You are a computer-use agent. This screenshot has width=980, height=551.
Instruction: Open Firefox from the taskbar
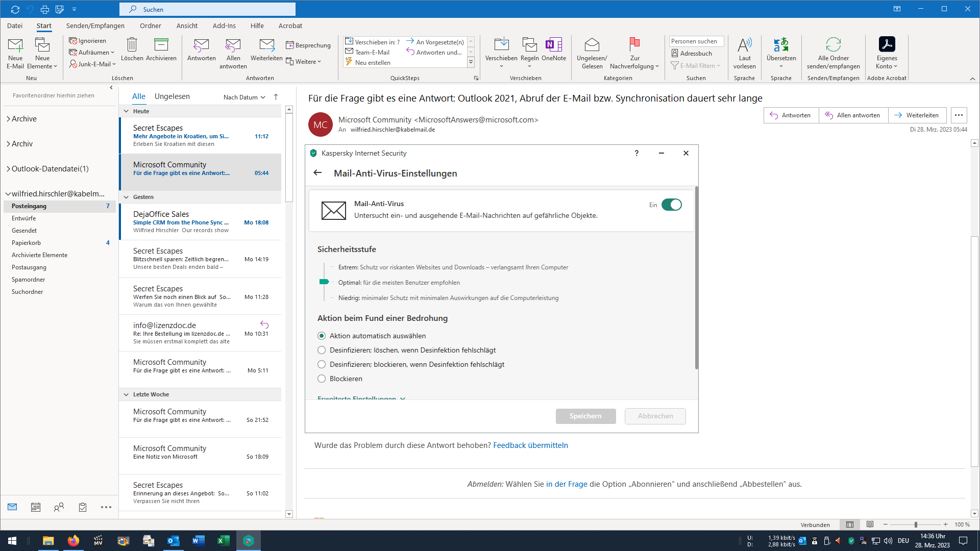coord(73,541)
